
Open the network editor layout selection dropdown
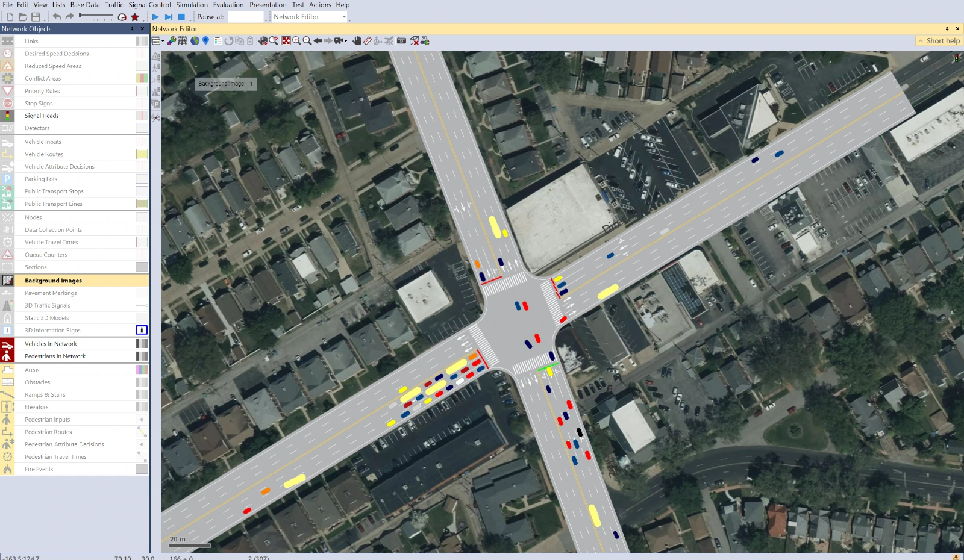click(x=159, y=41)
